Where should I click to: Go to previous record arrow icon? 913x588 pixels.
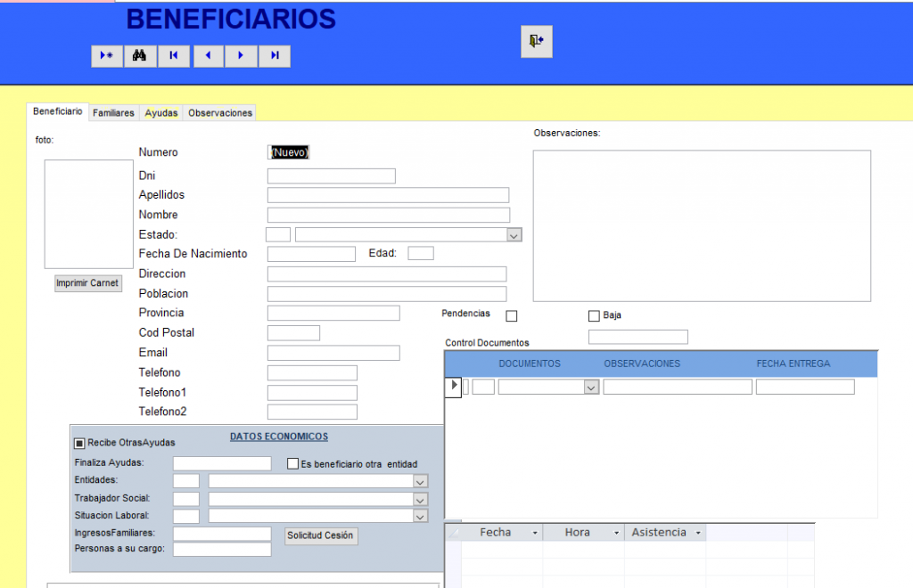coord(207,56)
